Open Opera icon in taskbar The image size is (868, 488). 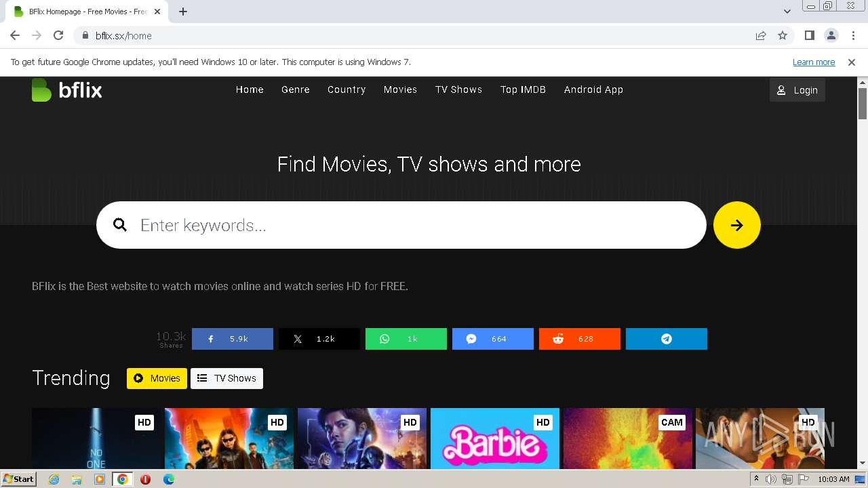coord(145,479)
